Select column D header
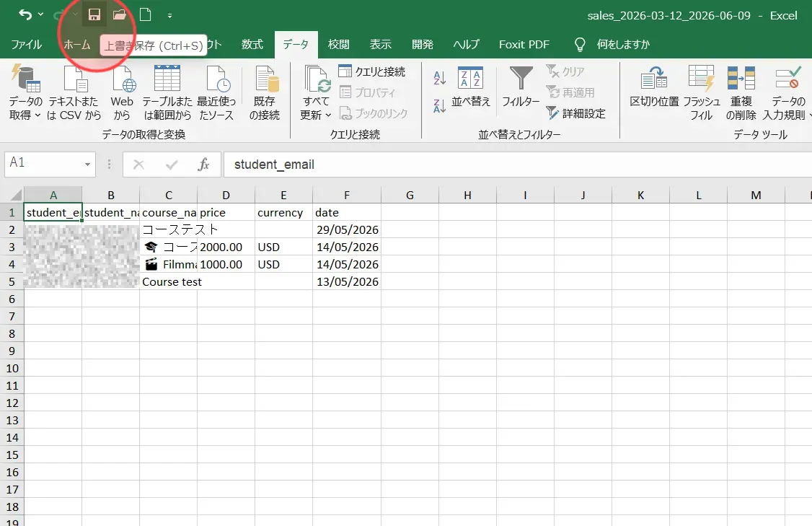 (226, 195)
